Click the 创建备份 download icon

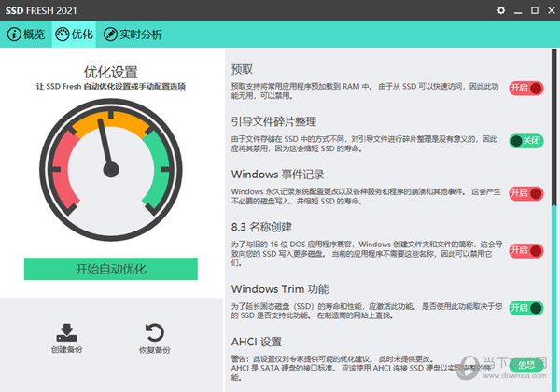coord(67,332)
